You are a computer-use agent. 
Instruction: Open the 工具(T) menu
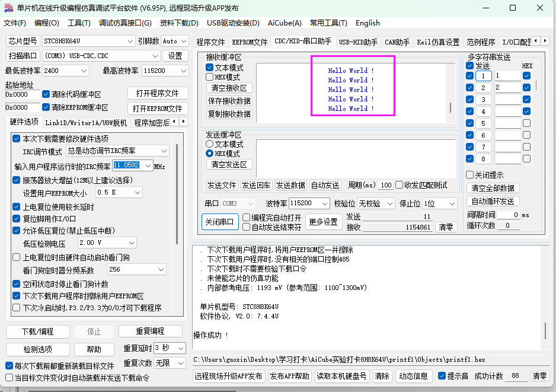click(79, 23)
